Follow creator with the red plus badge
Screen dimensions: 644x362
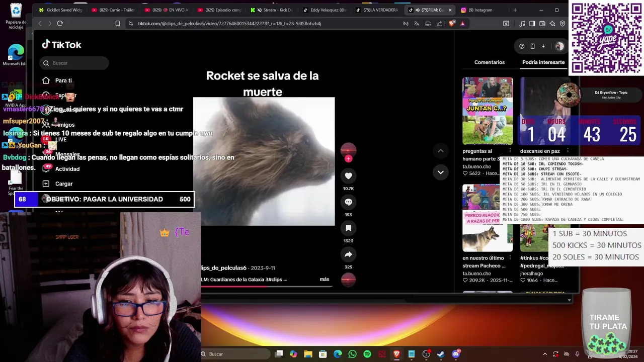348,158
